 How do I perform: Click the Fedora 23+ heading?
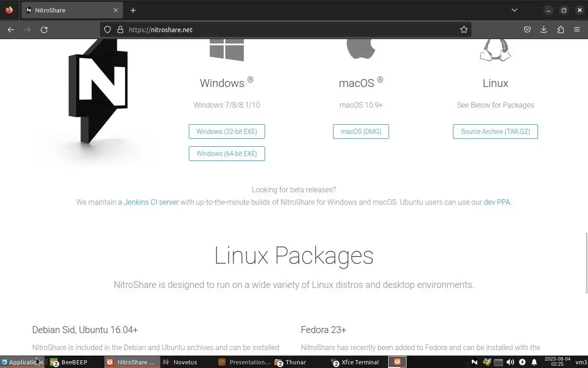point(323,330)
